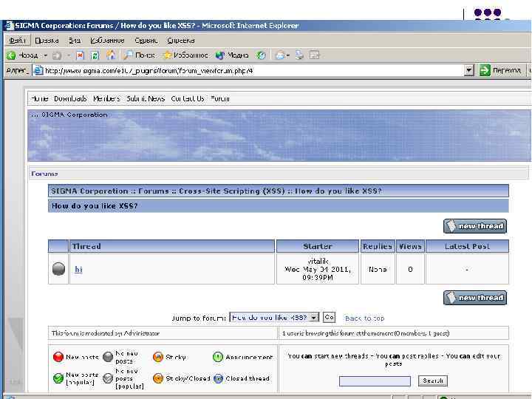
Task: Open the Forum navigation link
Action: [220, 99]
